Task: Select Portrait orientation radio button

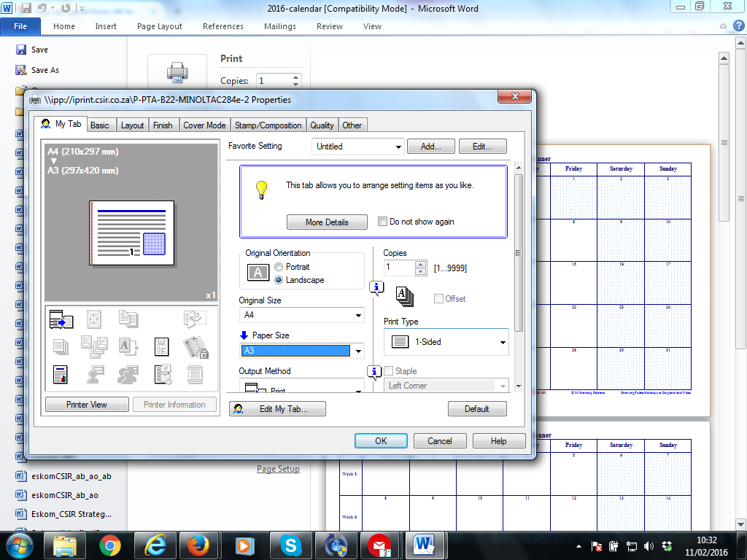Action: [279, 267]
